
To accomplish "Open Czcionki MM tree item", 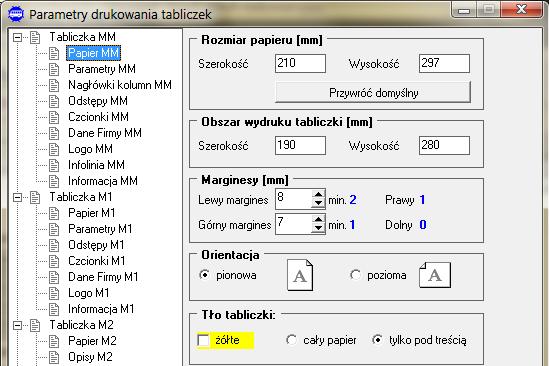I will click(x=98, y=117).
